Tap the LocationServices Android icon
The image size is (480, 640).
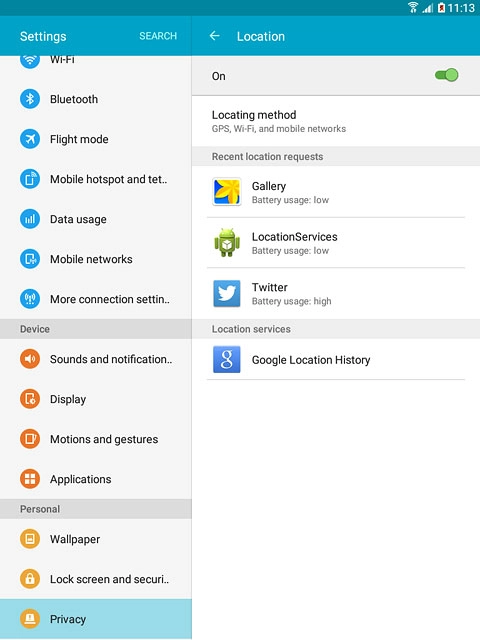tap(227, 242)
